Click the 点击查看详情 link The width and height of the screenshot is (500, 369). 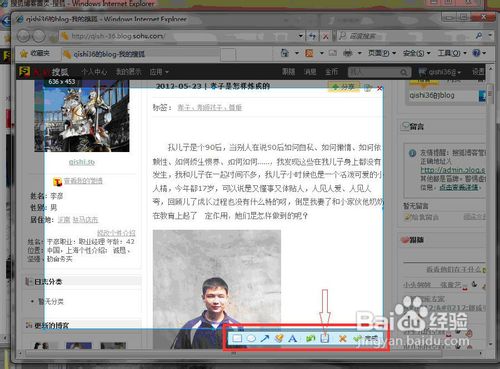[x=459, y=187]
